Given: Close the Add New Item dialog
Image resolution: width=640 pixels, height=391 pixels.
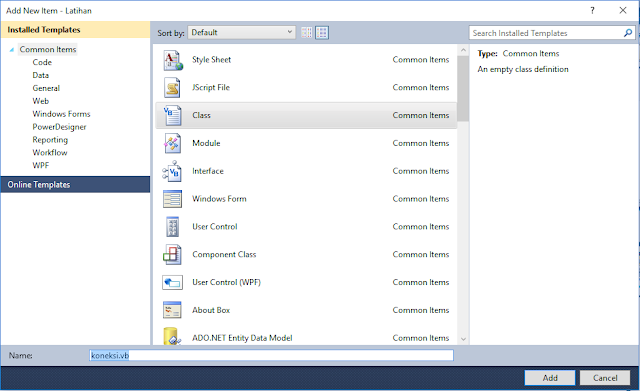Looking at the screenshot, I should (x=623, y=11).
